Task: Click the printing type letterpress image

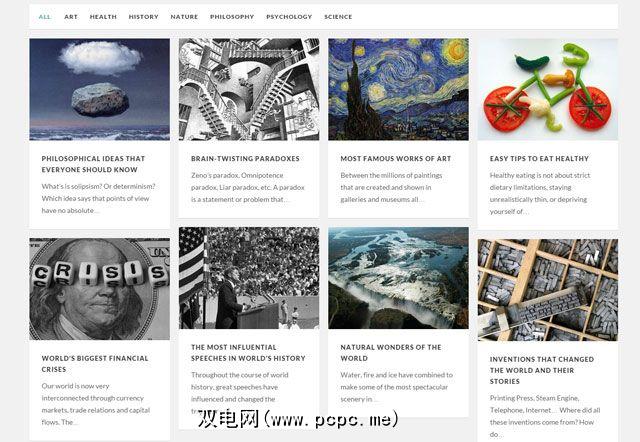Action: pyautogui.click(x=548, y=290)
